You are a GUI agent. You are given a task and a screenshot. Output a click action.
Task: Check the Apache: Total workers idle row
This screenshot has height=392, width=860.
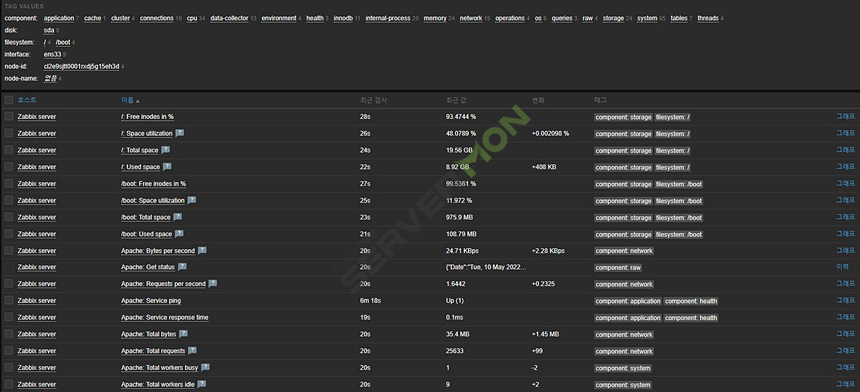(9, 384)
